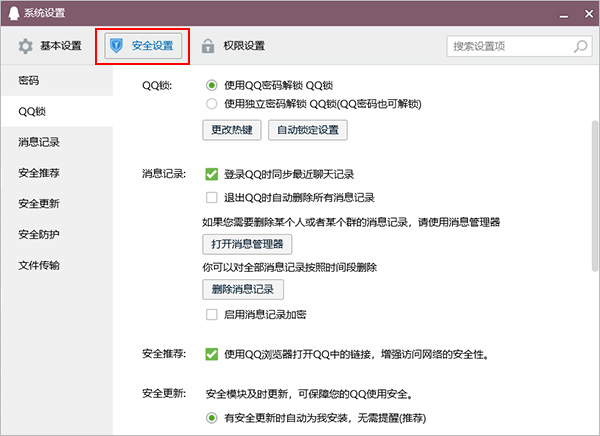The image size is (600, 436).
Task: Click the 系统设置 window title
Action: 45,13
